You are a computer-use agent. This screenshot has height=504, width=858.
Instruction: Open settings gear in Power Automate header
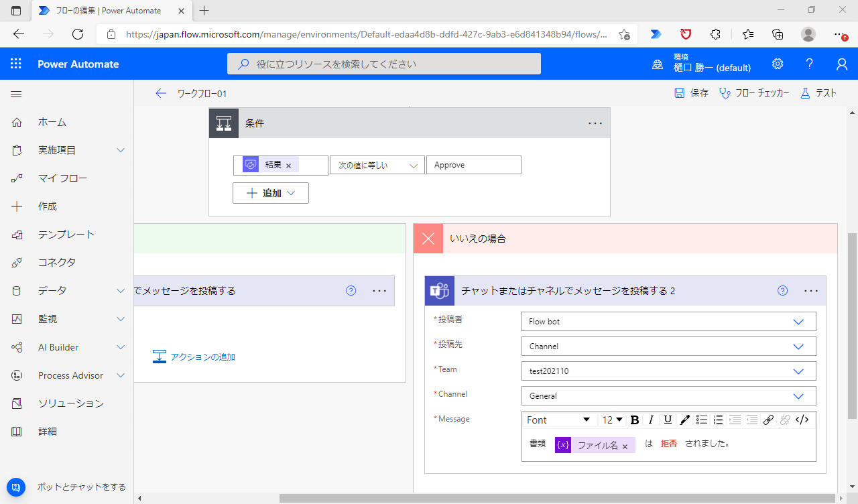778,64
